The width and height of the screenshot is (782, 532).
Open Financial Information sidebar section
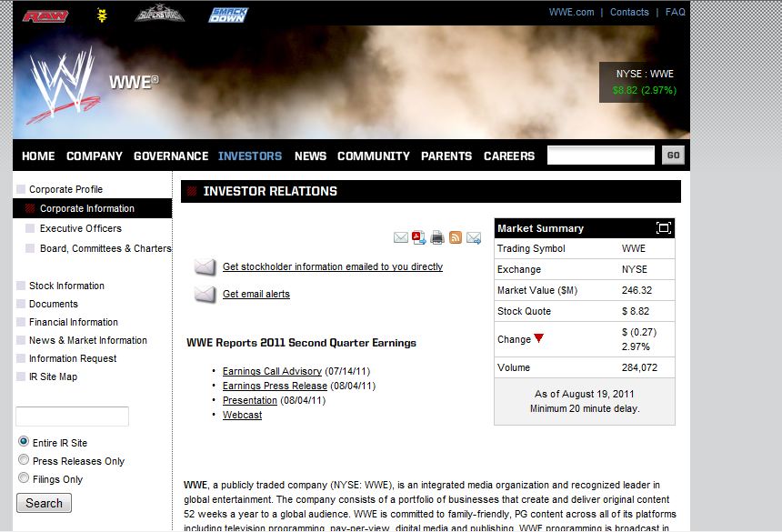point(74,322)
